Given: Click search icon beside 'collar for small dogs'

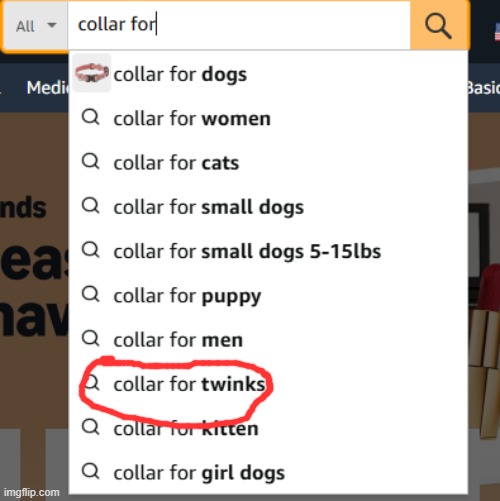Looking at the screenshot, I should coord(91,206).
